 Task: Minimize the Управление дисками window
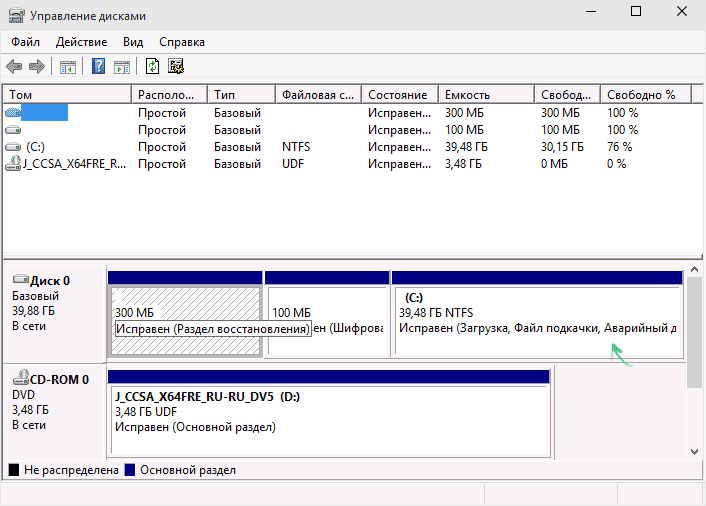coord(591,12)
